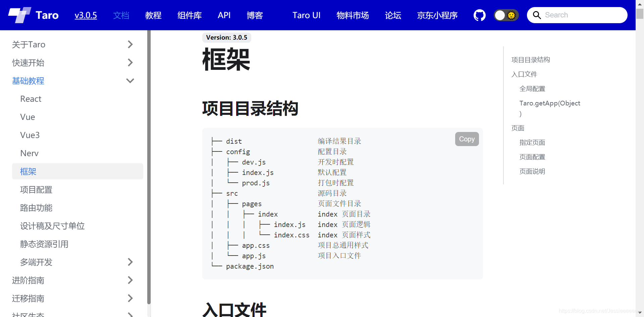Click the 框架 page title

pos(226,59)
